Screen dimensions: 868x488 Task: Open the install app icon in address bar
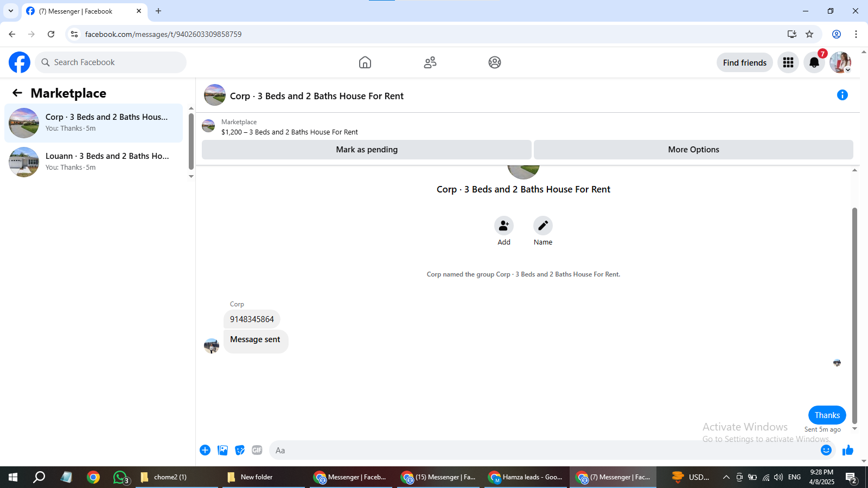(x=792, y=34)
